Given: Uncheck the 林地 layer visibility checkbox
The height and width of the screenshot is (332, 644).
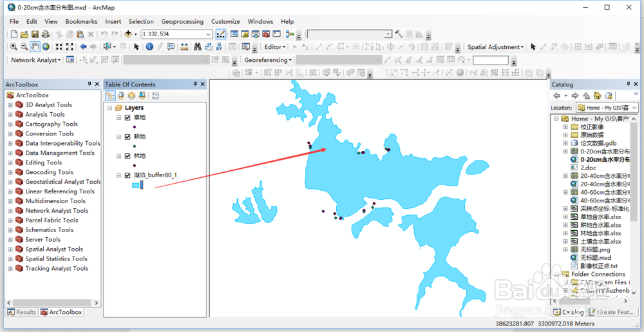Looking at the screenshot, I should (128, 156).
